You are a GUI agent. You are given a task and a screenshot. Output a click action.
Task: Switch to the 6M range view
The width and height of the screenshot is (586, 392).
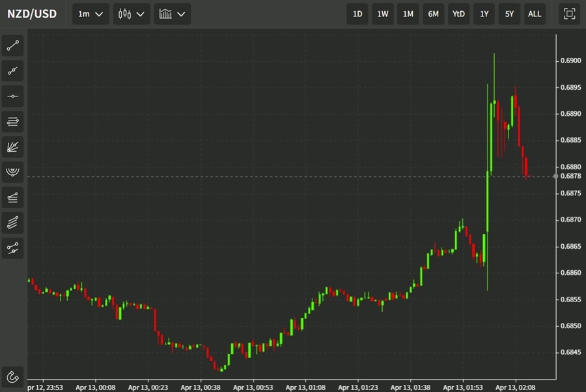(433, 14)
